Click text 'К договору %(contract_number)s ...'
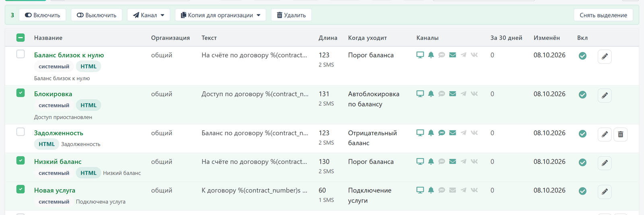Screen dimensions: 644x215 pyautogui.click(x=254, y=190)
